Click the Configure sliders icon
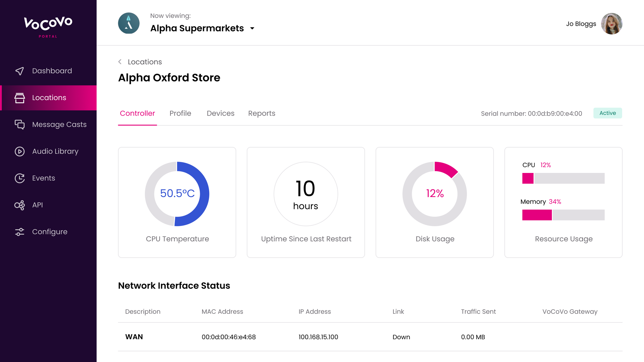Viewport: 644px width, 362px height. (x=20, y=232)
